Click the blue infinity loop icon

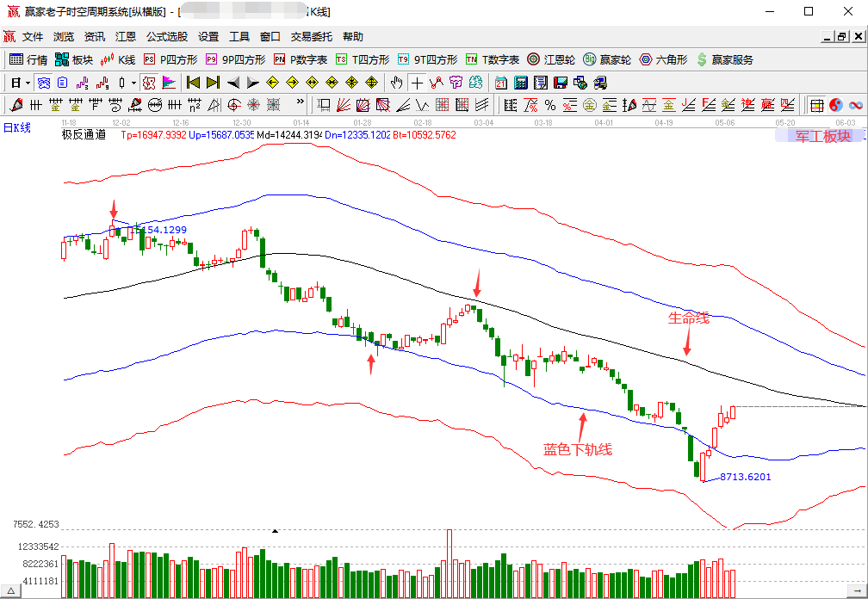856,104
